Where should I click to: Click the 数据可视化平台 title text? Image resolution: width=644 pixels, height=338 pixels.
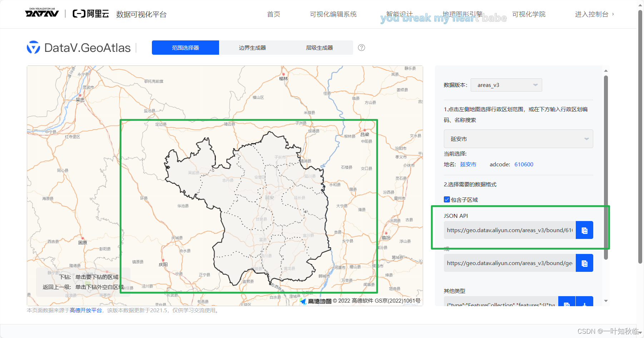pyautogui.click(x=141, y=14)
